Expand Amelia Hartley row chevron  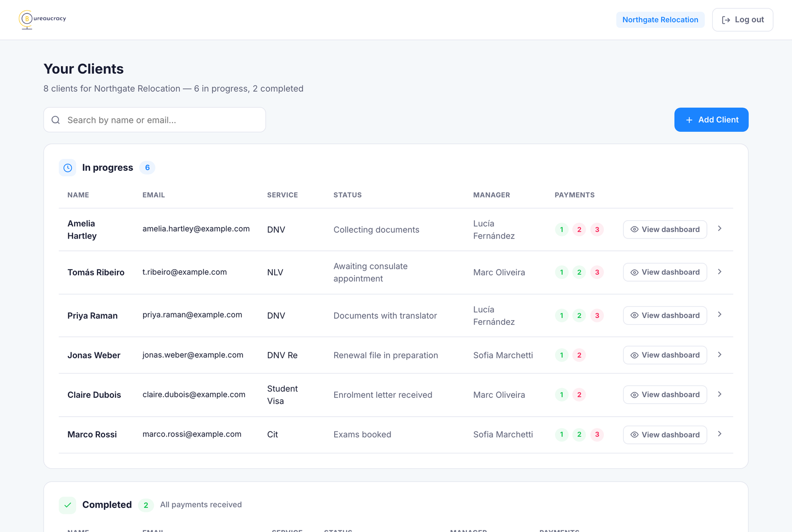720,229
